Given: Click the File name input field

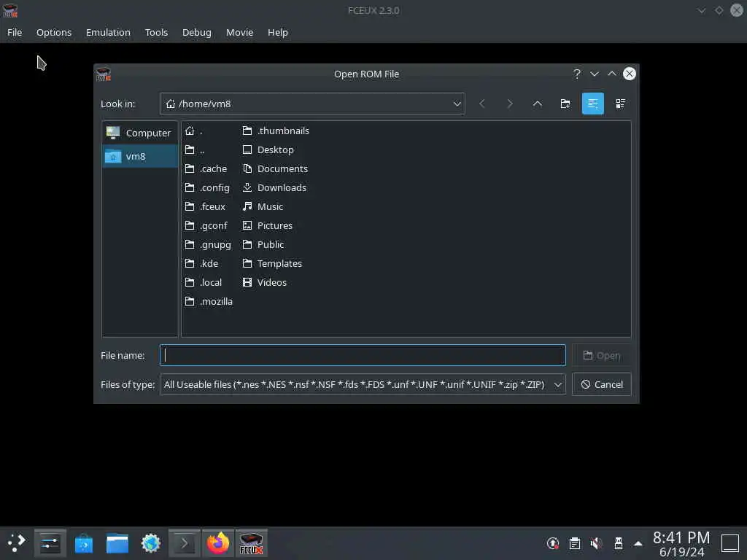Looking at the screenshot, I should coord(363,355).
